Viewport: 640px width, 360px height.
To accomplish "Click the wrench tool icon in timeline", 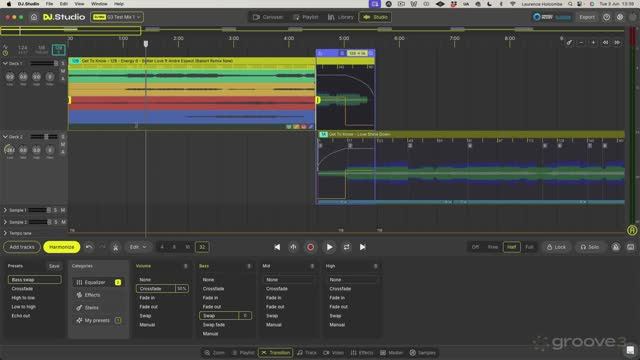I will [x=569, y=42].
